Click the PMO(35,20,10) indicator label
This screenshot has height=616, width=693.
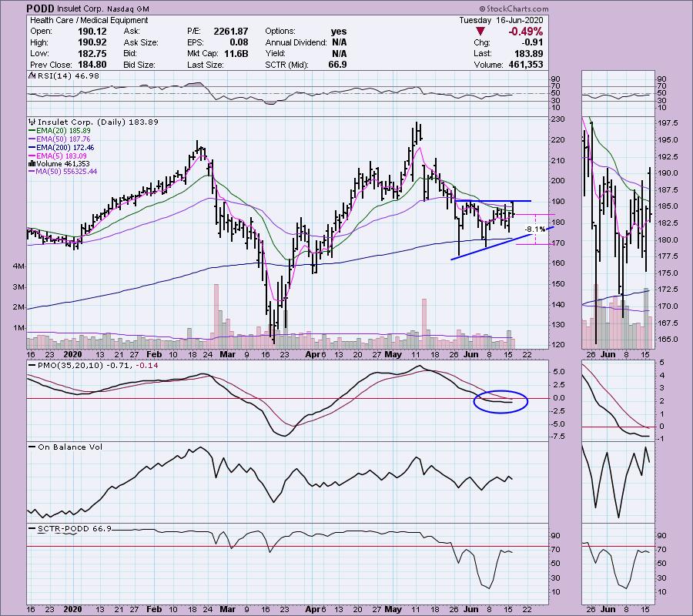point(71,366)
